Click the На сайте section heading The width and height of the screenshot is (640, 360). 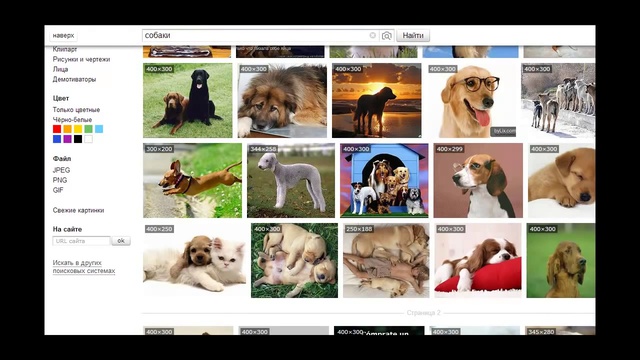click(x=67, y=229)
